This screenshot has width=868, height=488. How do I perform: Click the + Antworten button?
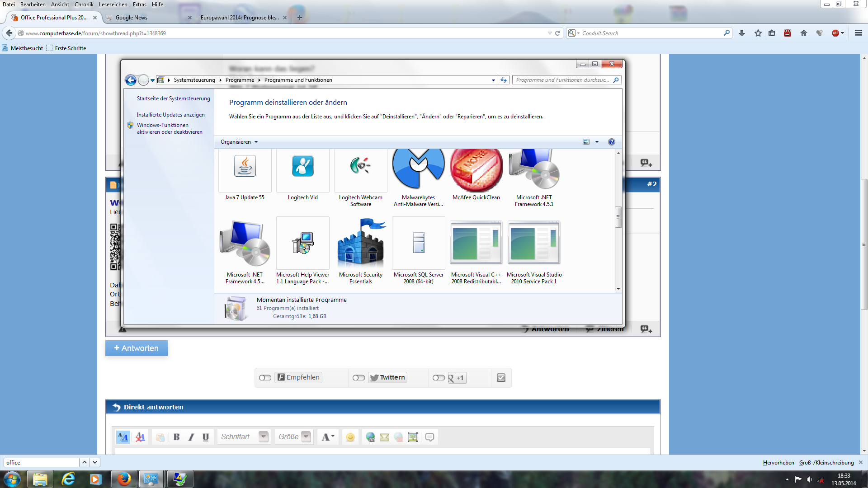[x=137, y=348]
